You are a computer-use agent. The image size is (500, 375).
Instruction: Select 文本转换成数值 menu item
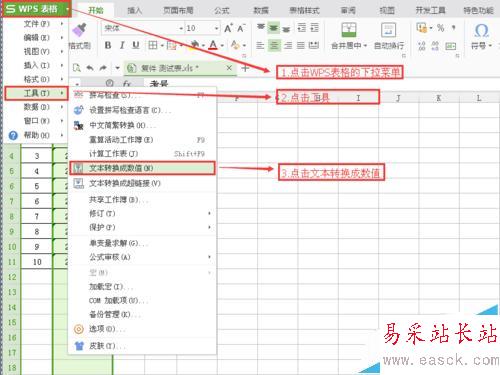pos(142,168)
